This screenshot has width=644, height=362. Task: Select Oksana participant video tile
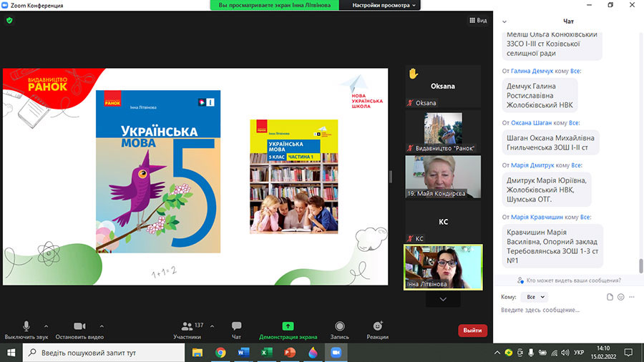443,86
